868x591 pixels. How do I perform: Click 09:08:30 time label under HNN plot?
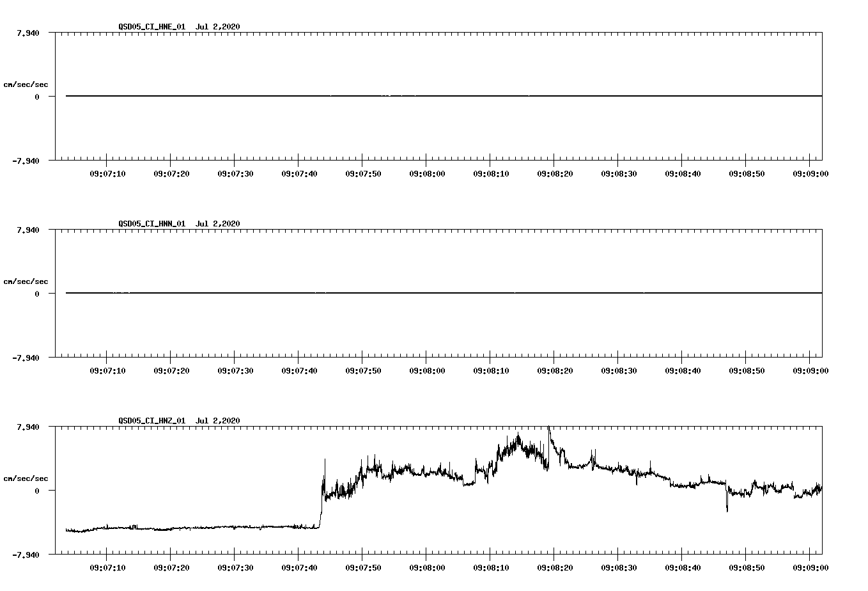click(x=619, y=370)
